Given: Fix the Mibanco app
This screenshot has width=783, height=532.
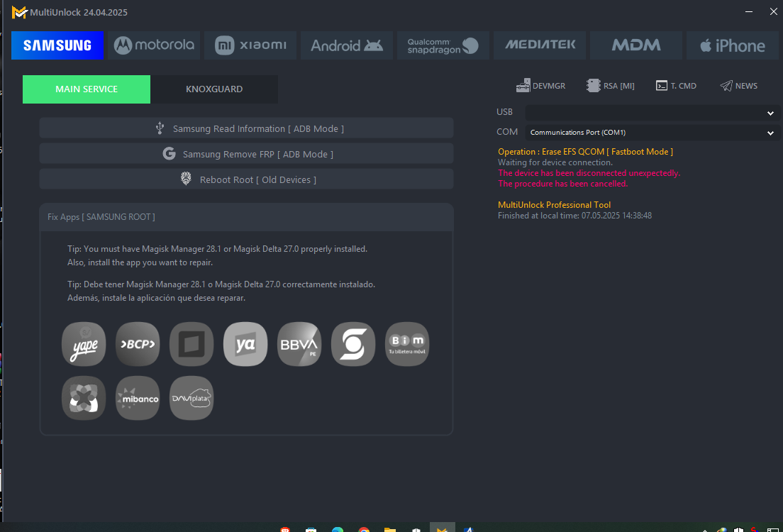Looking at the screenshot, I should pyautogui.click(x=138, y=398).
